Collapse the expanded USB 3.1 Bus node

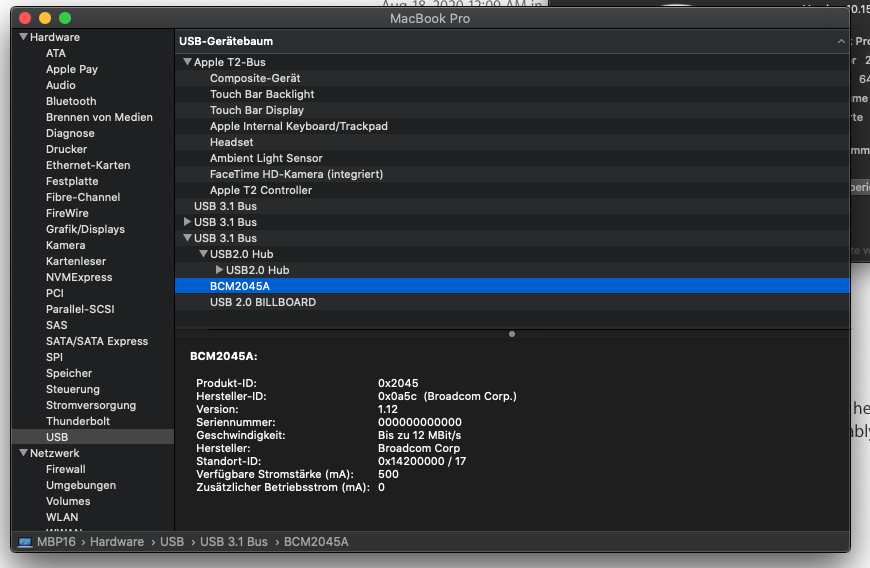point(187,238)
